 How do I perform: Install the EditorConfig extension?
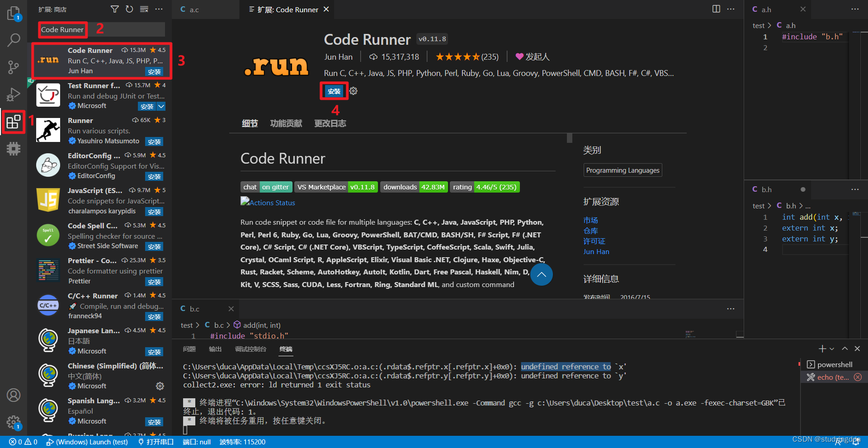[x=154, y=176]
